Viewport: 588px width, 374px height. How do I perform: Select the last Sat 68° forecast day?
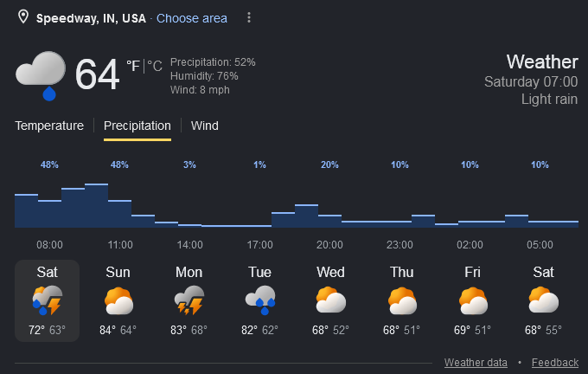click(543, 300)
